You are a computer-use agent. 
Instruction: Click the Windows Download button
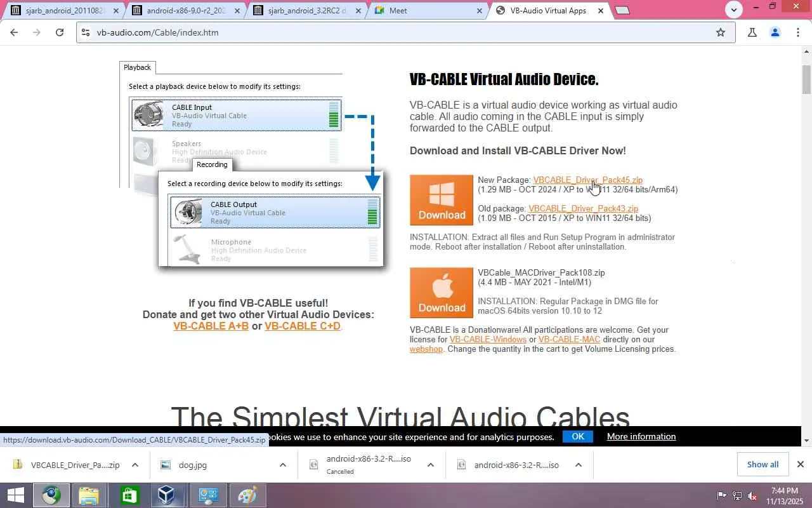[442, 200]
